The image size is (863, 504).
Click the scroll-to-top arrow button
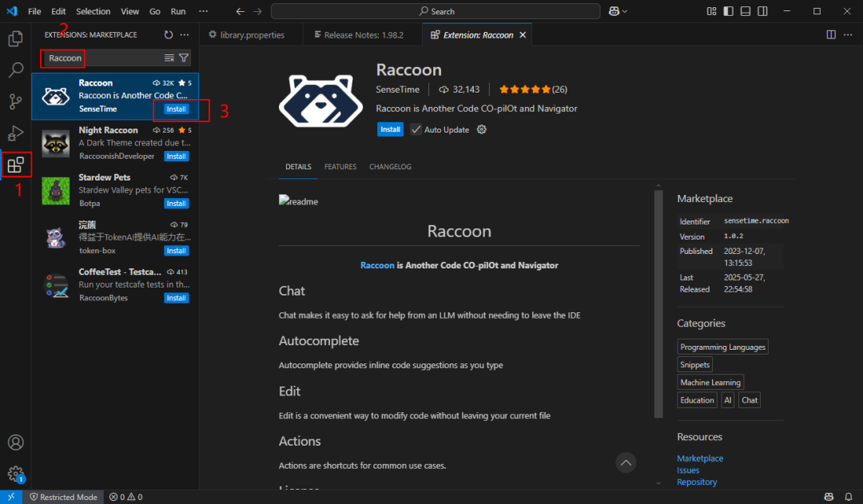[626, 462]
